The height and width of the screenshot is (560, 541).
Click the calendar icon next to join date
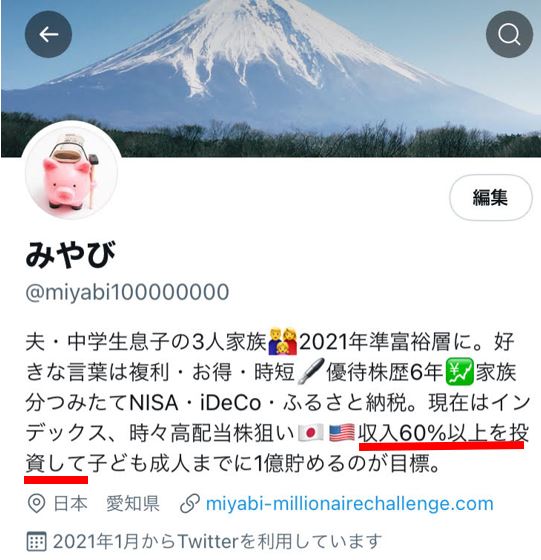(x=36, y=541)
